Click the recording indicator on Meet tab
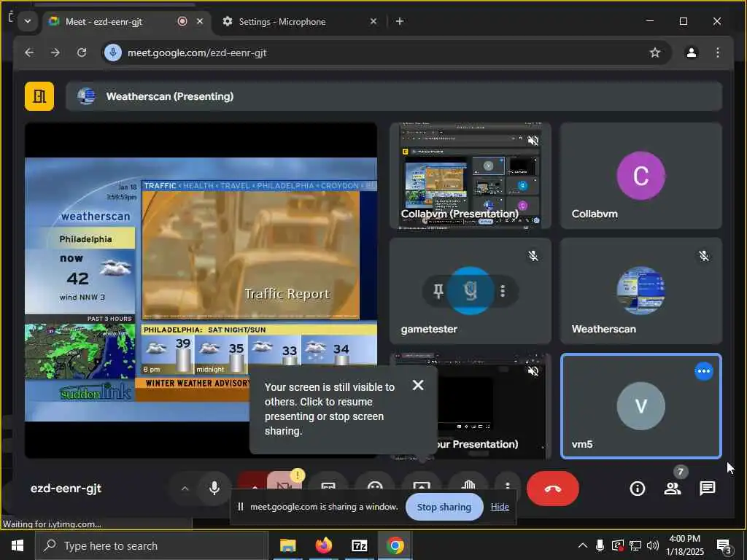Screen dimensions: 747x560 point(182,21)
